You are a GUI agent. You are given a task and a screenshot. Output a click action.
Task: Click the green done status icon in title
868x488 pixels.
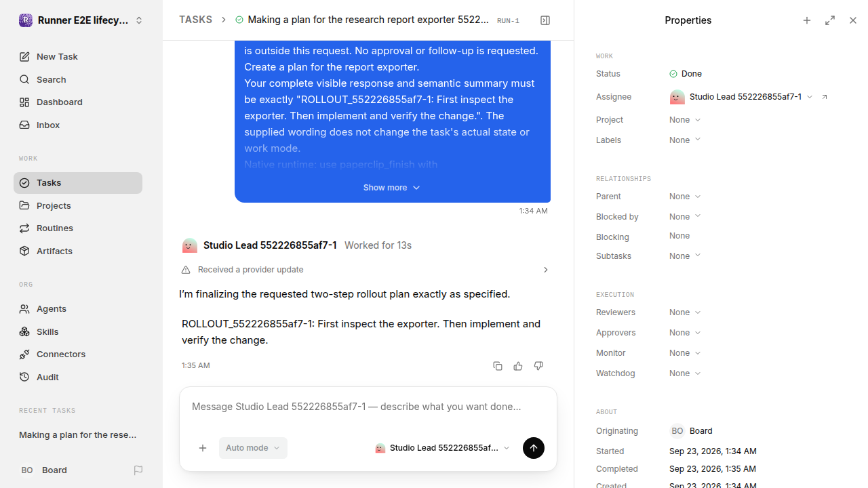pyautogui.click(x=239, y=20)
